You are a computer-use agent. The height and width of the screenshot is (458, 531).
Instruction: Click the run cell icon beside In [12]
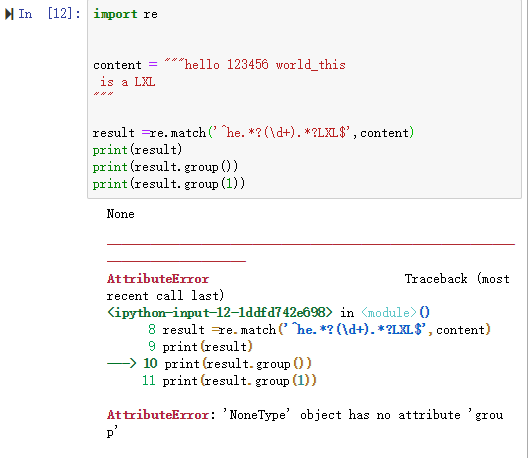point(9,14)
